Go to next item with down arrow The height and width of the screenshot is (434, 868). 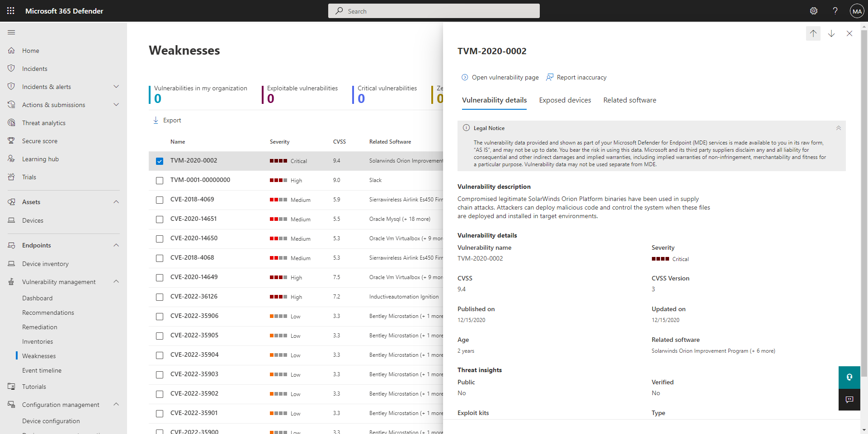pos(831,33)
